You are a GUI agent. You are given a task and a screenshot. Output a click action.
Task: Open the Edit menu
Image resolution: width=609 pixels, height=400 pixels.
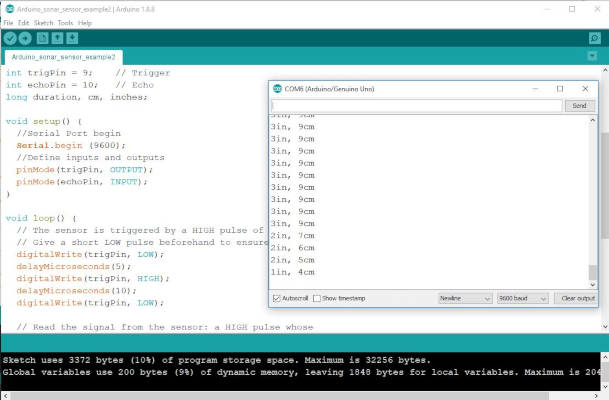point(23,23)
